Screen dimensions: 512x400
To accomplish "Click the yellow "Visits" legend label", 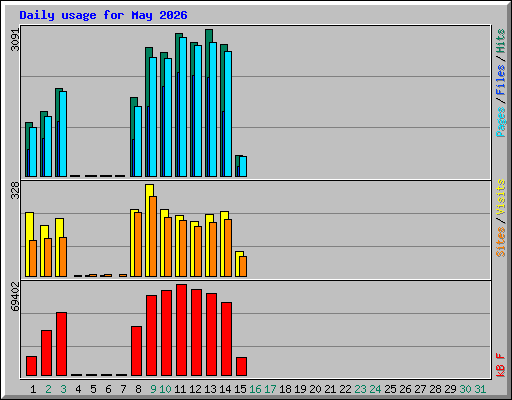I will point(500,197).
